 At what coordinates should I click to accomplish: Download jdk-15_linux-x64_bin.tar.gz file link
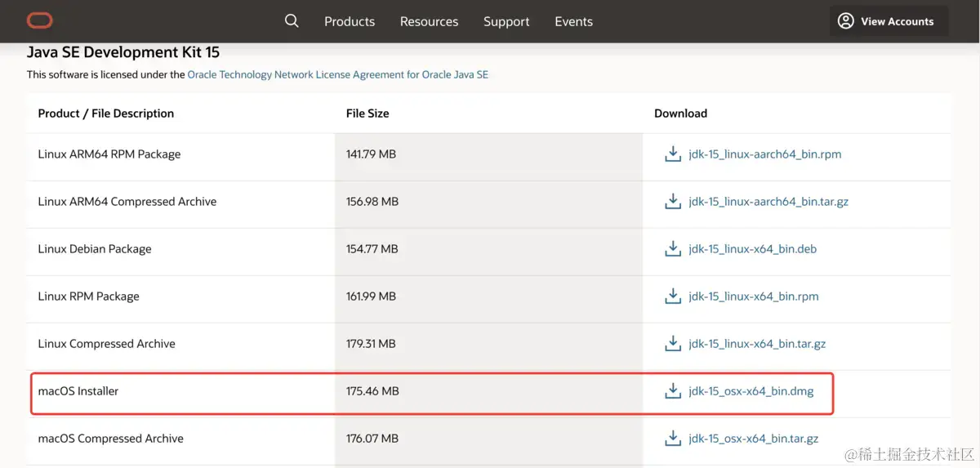point(757,344)
